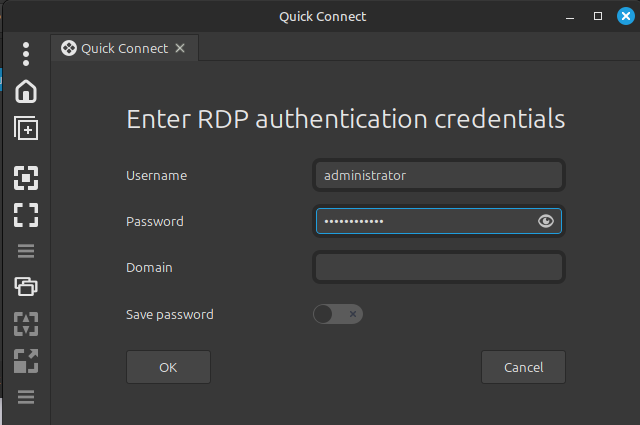Viewport: 640px width, 425px height.
Task: Click the duplicate session plus icon
Action: (26, 128)
